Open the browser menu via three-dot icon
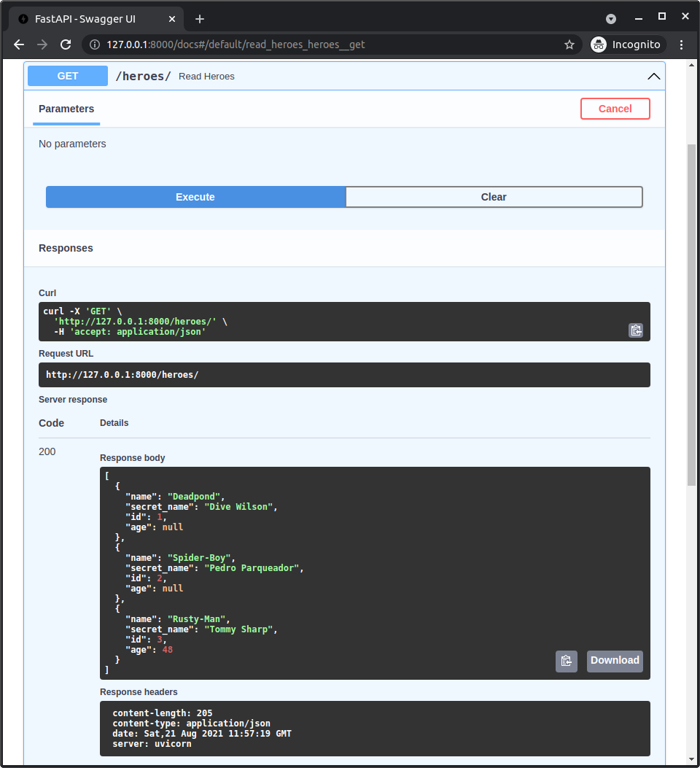This screenshot has width=700, height=768. 681,44
